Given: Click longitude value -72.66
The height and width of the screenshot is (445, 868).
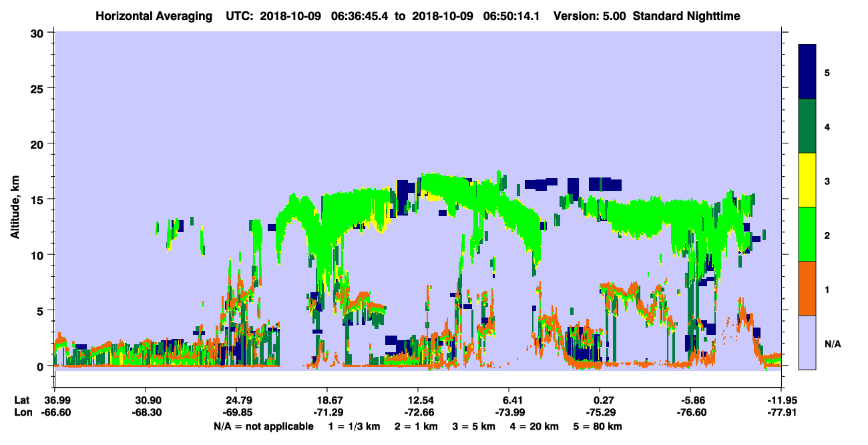Looking at the screenshot, I should point(418,412).
